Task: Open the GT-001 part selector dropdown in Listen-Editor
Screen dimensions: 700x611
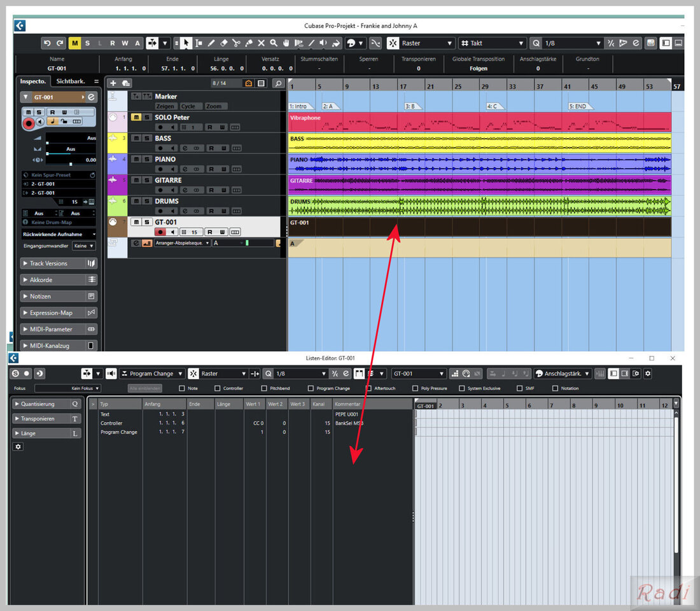Action: point(418,374)
